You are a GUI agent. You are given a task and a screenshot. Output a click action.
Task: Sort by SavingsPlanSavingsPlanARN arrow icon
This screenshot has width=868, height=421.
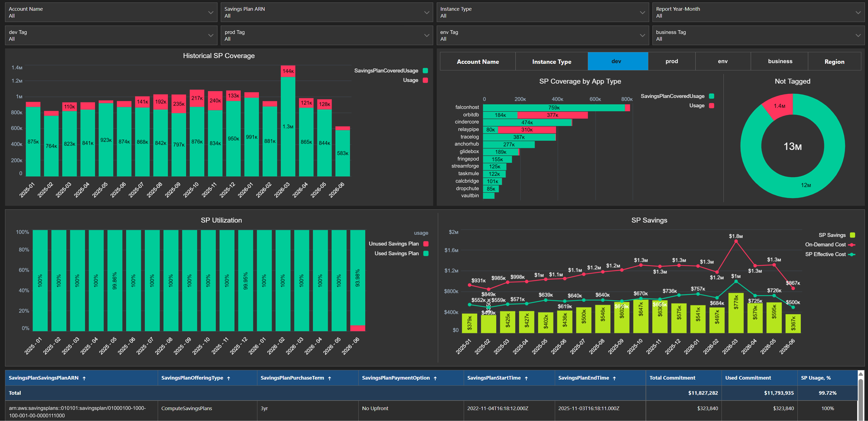(84, 378)
